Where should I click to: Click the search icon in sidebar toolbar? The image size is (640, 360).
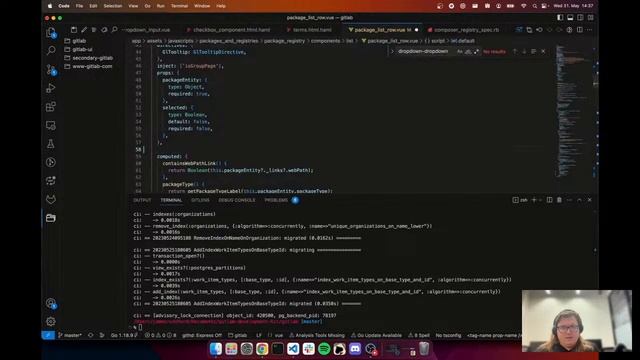click(x=114, y=30)
